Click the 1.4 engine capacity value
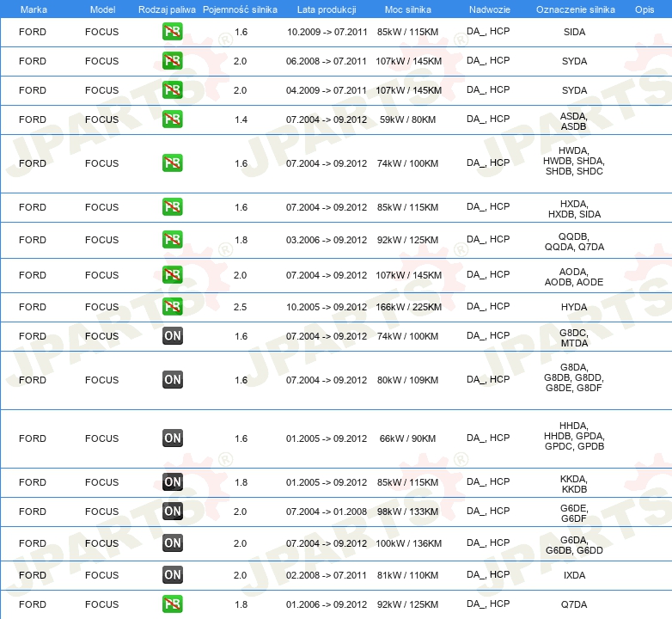Screen dimensions: 672x619 point(241,120)
